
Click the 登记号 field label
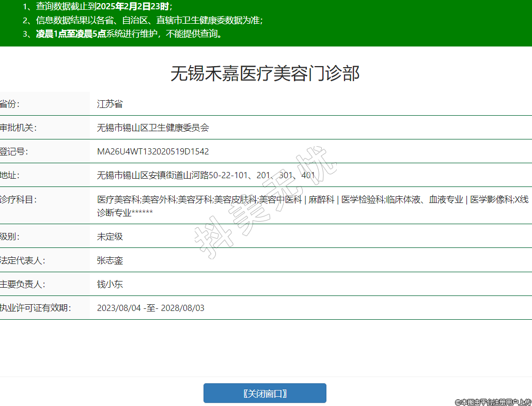[14, 151]
